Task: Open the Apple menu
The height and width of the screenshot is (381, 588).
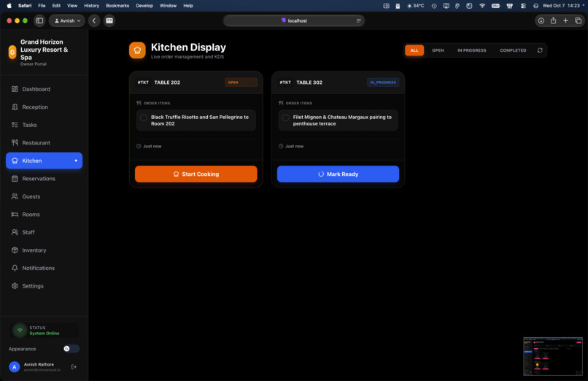Action: (x=9, y=6)
